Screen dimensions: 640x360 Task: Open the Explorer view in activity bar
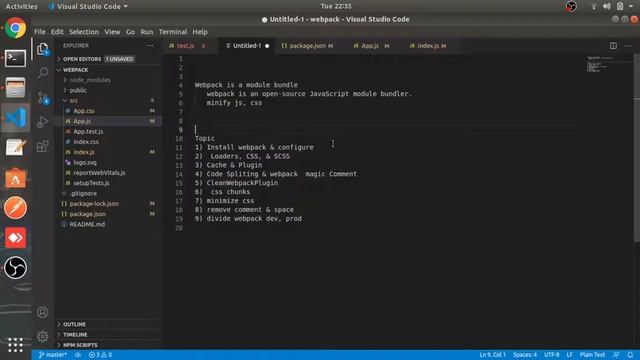(x=43, y=49)
